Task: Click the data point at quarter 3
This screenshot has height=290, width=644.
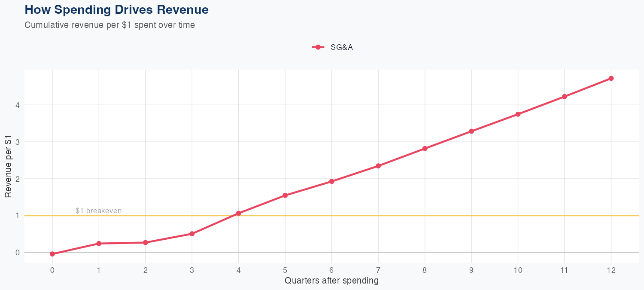Action: click(192, 234)
